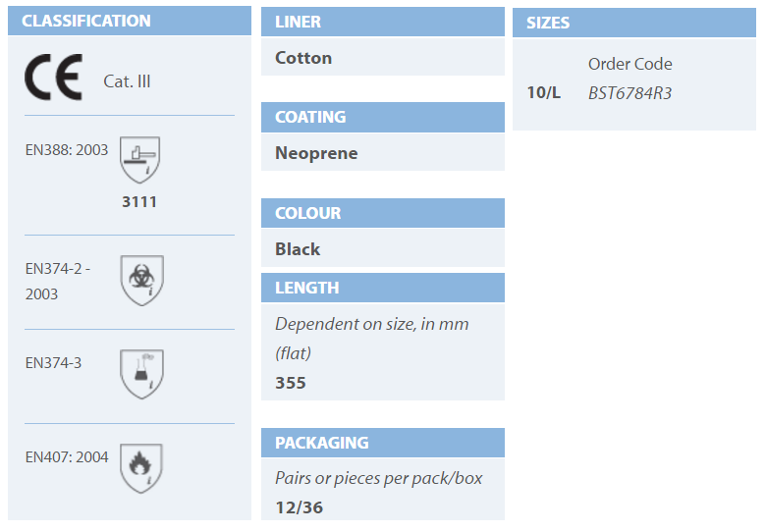Click order code BST6784R3
Screen dimensions: 766x532
(x=629, y=93)
